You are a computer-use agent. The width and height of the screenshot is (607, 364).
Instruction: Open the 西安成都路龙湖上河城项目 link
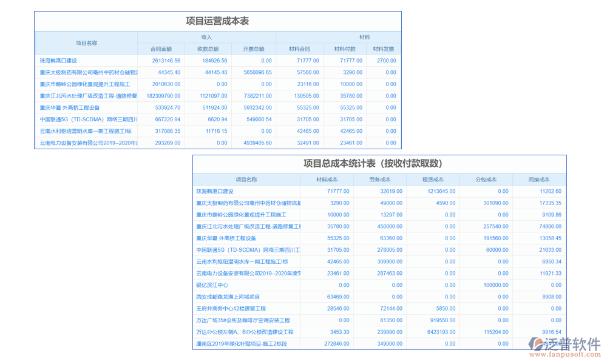coord(228,297)
